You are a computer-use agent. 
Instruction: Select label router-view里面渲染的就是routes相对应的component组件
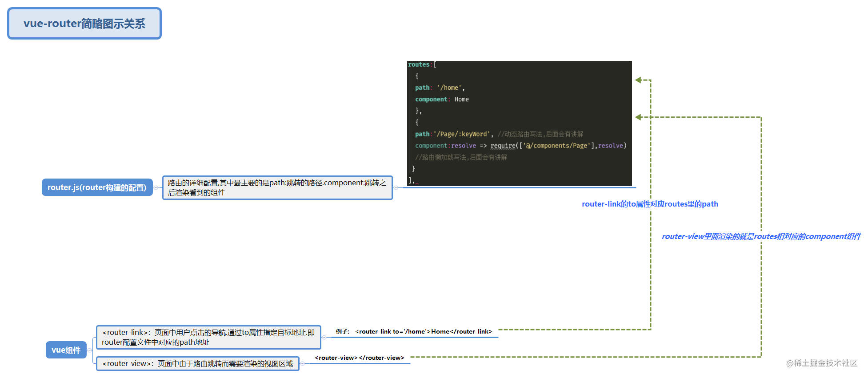761,236
